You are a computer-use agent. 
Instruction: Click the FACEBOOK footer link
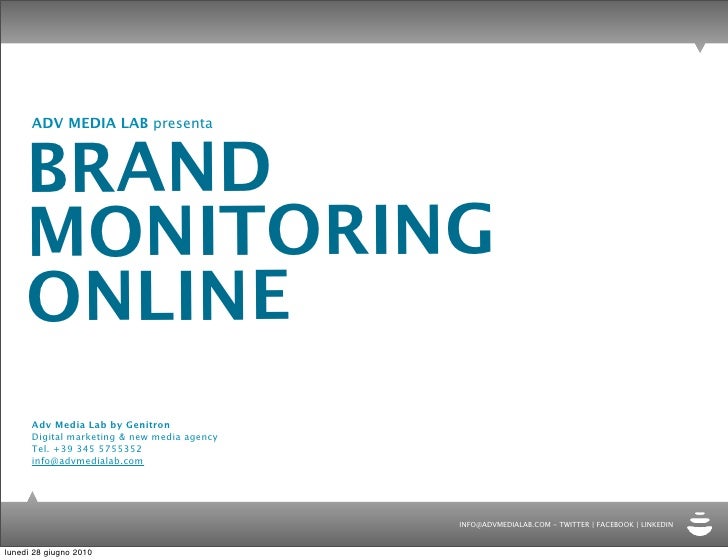coord(615,524)
